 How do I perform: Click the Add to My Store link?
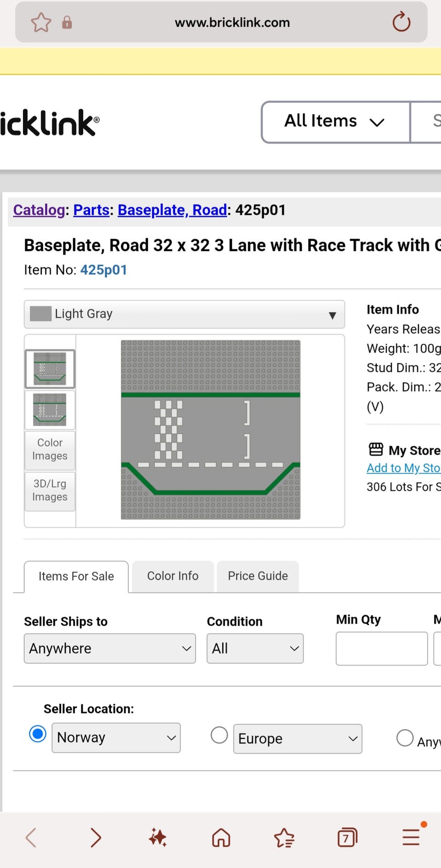point(403,468)
